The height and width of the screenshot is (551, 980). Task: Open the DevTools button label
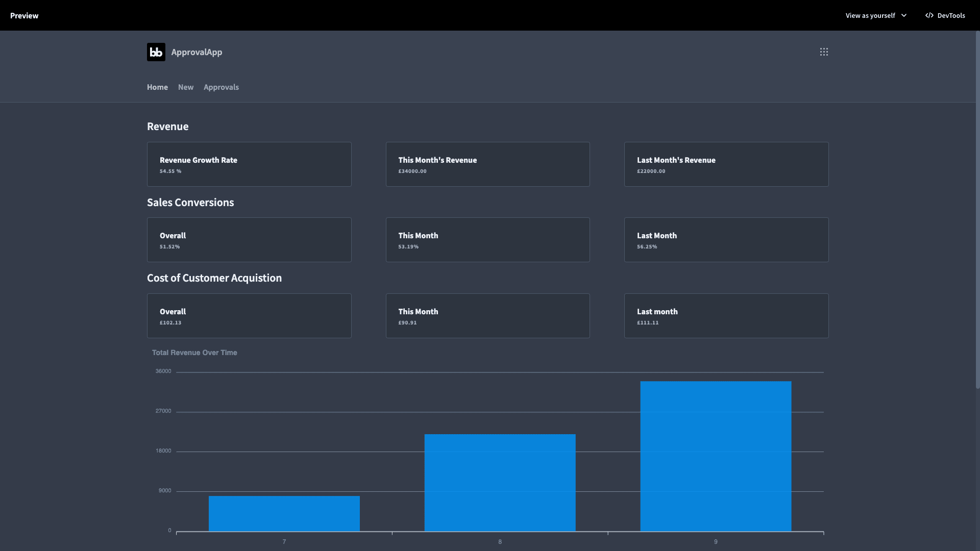tap(951, 15)
